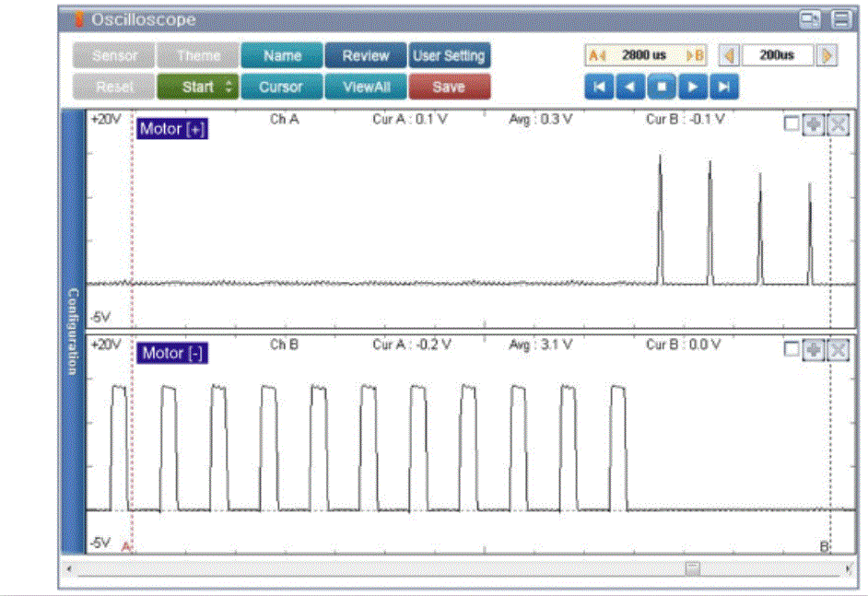Click the red Save button
868x596 pixels.
(x=449, y=87)
